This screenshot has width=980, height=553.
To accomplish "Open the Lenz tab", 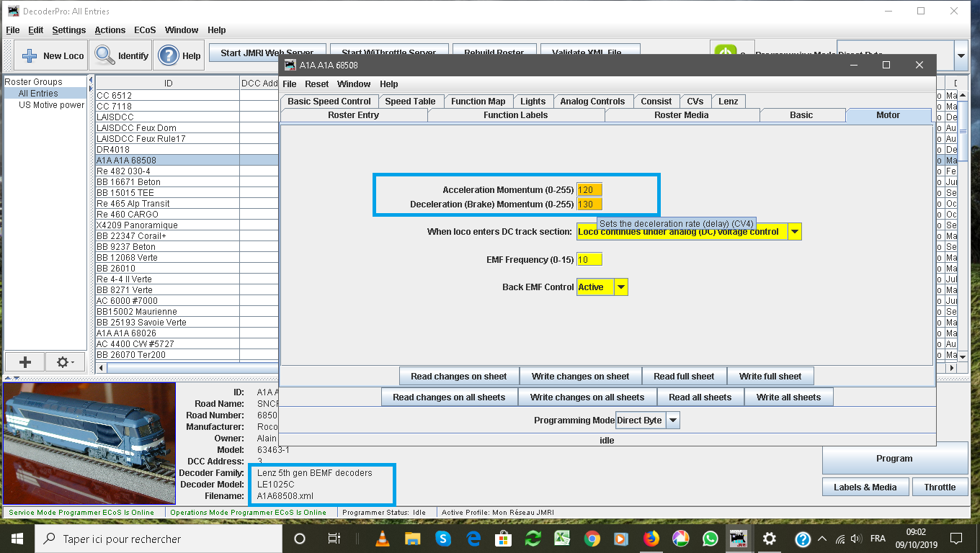I will (x=729, y=102).
